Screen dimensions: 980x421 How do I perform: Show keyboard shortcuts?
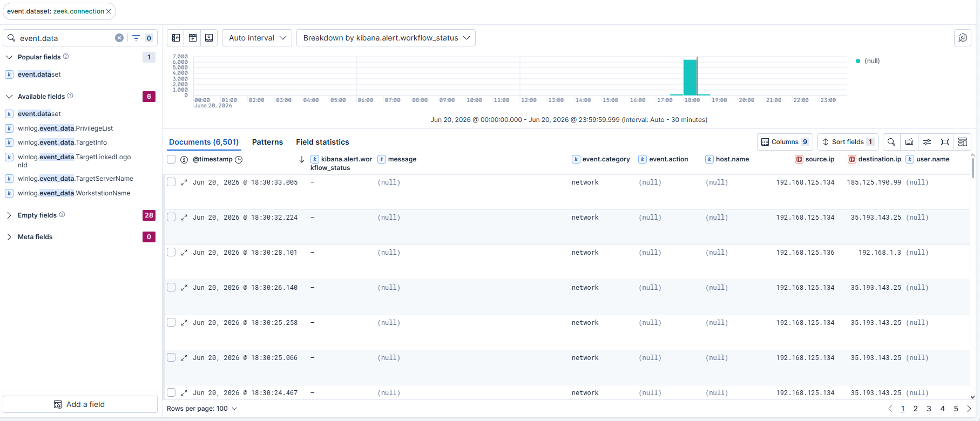[x=909, y=142]
